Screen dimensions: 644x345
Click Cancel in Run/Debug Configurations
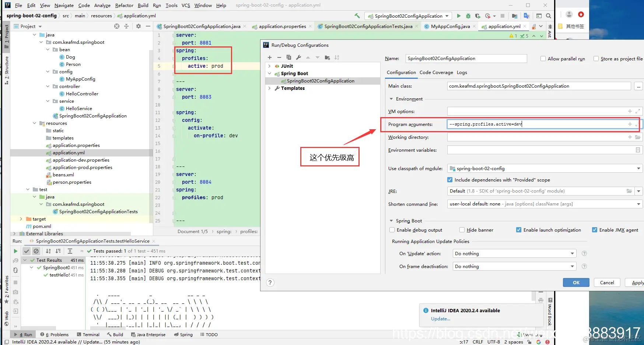[607, 282]
